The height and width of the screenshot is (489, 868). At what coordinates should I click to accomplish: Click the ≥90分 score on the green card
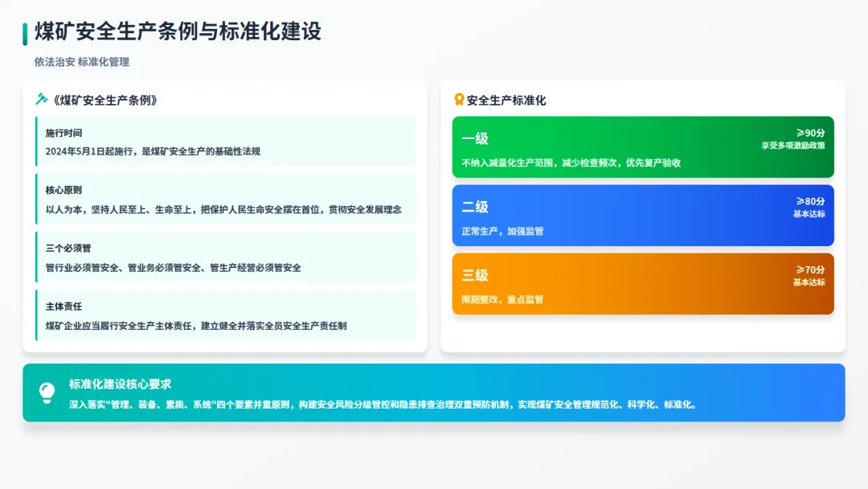coord(810,133)
